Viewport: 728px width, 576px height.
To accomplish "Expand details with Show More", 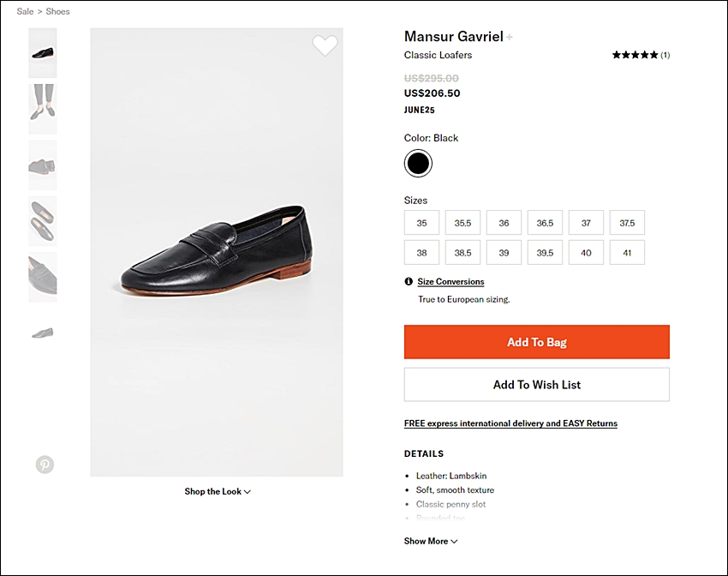I will pos(431,541).
